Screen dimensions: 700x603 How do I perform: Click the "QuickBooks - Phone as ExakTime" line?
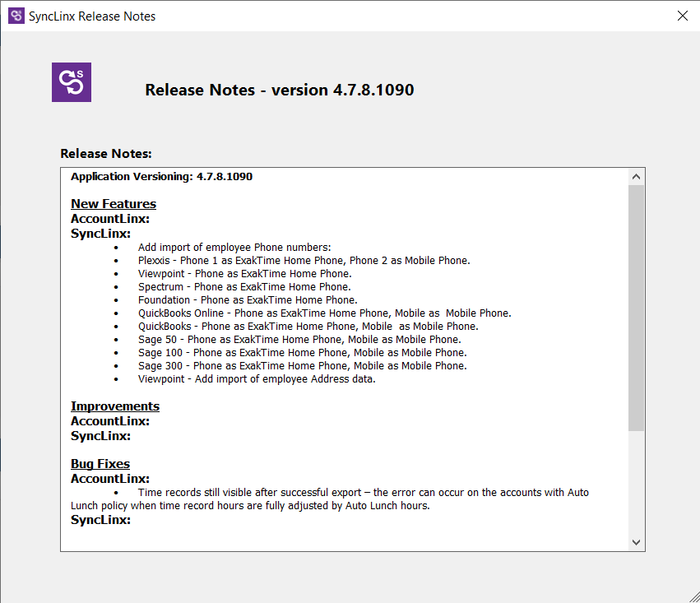[308, 327]
